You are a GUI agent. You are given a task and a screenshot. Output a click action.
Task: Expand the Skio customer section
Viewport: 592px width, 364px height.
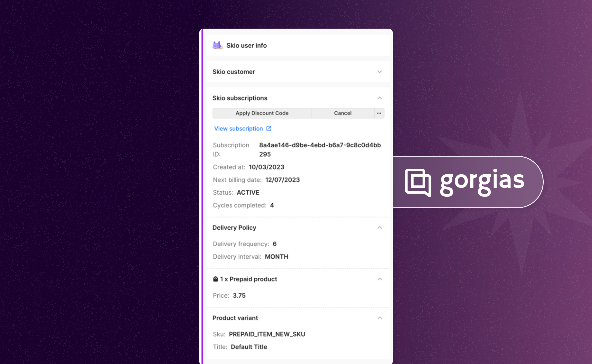click(380, 72)
